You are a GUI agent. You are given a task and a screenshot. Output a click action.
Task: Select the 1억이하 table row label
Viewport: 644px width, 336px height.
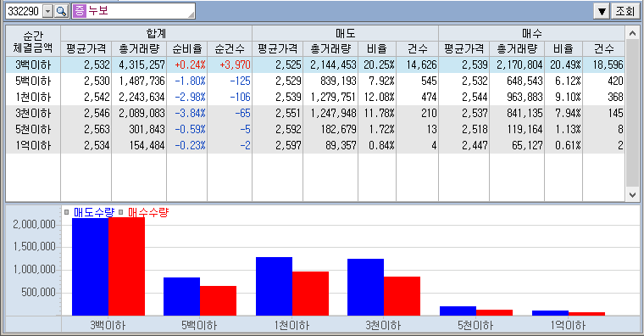click(33, 145)
